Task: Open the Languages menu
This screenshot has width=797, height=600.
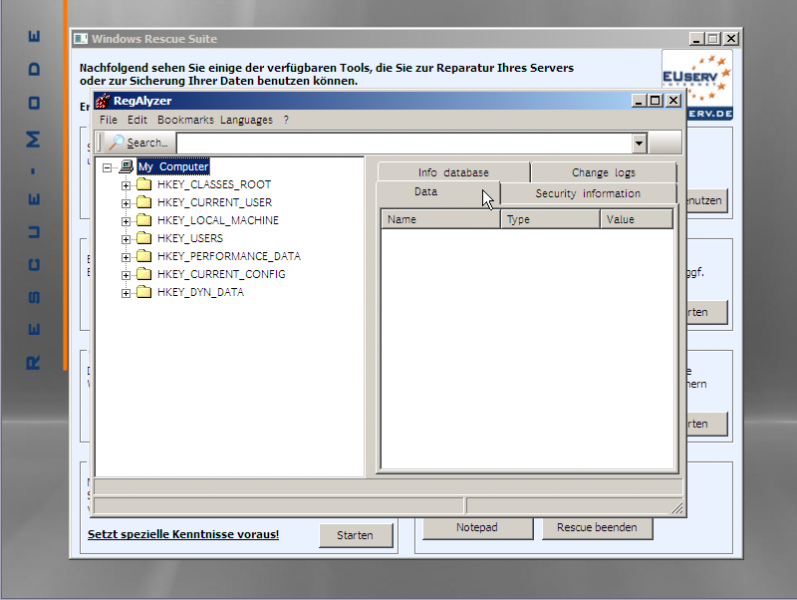Action: click(x=246, y=120)
